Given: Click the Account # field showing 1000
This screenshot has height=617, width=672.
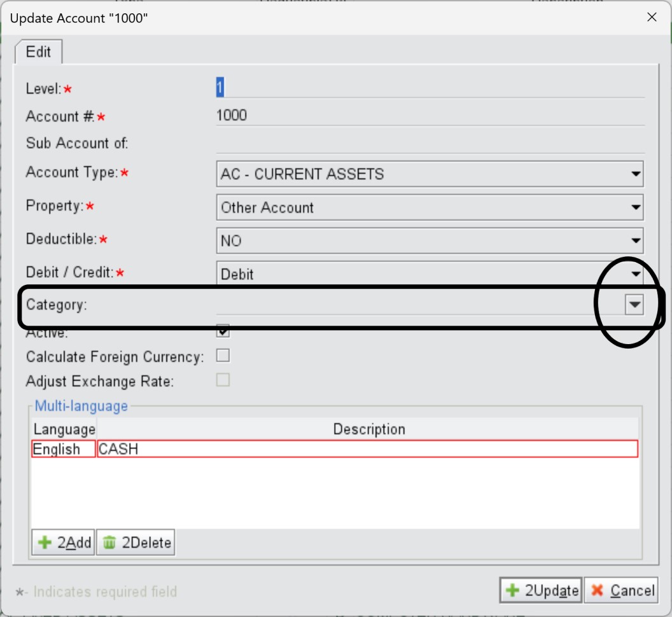Looking at the screenshot, I should [x=430, y=116].
